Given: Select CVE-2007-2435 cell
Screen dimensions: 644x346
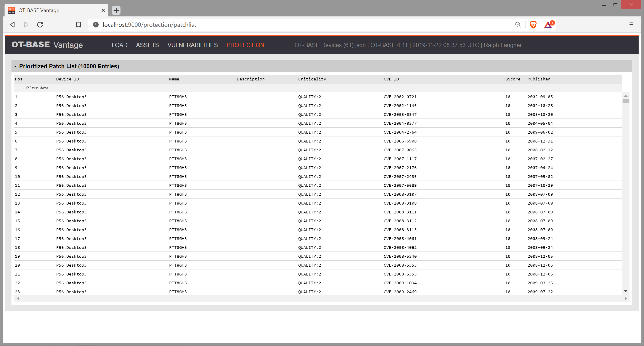Looking at the screenshot, I should pos(400,176).
